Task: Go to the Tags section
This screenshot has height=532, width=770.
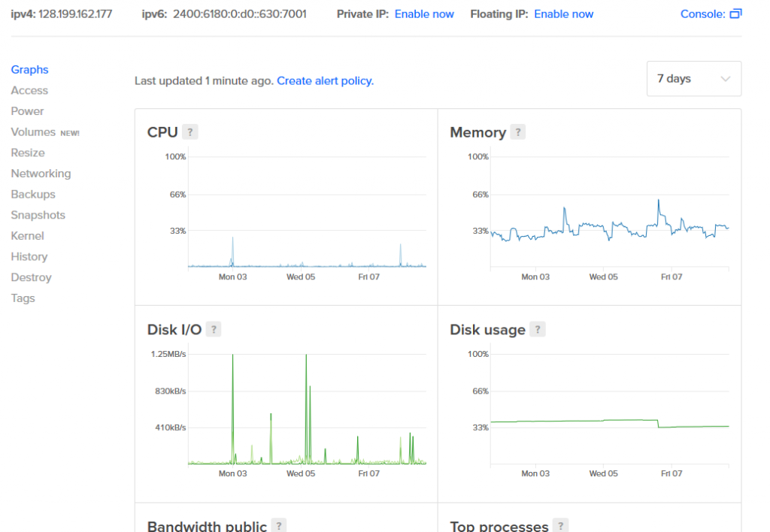Action: (x=23, y=298)
